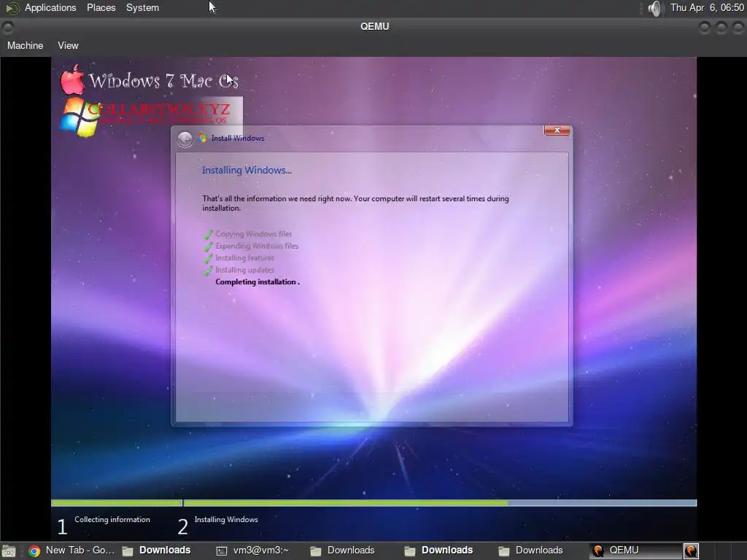Click checkmark beside Copying Windows files
747x560 pixels.
(209, 234)
